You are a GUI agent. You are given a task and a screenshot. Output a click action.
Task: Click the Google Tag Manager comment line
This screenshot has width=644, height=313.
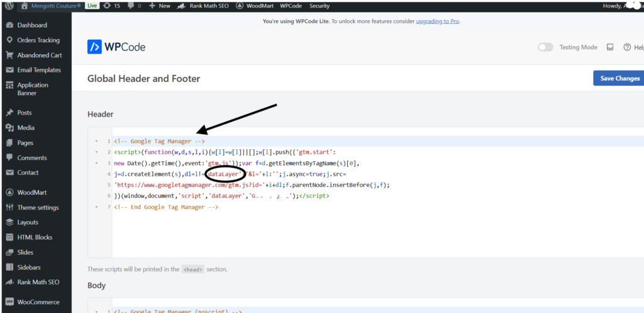[159, 141]
